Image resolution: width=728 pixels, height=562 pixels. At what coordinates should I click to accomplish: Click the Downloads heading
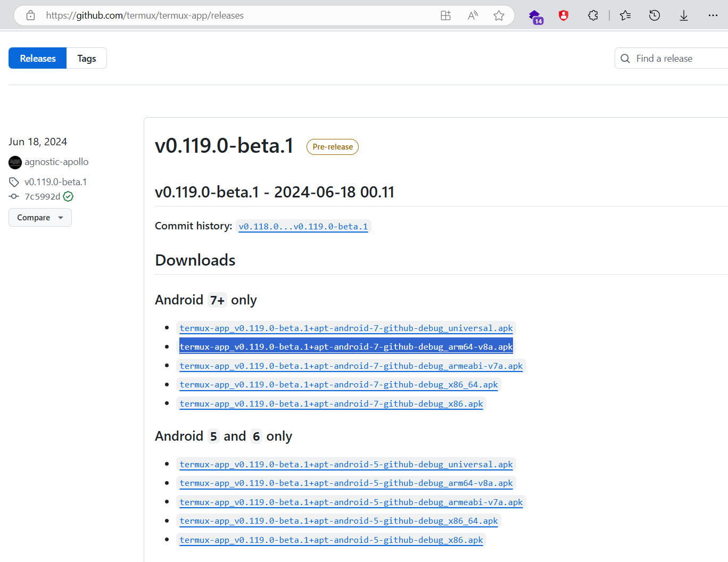(x=195, y=260)
